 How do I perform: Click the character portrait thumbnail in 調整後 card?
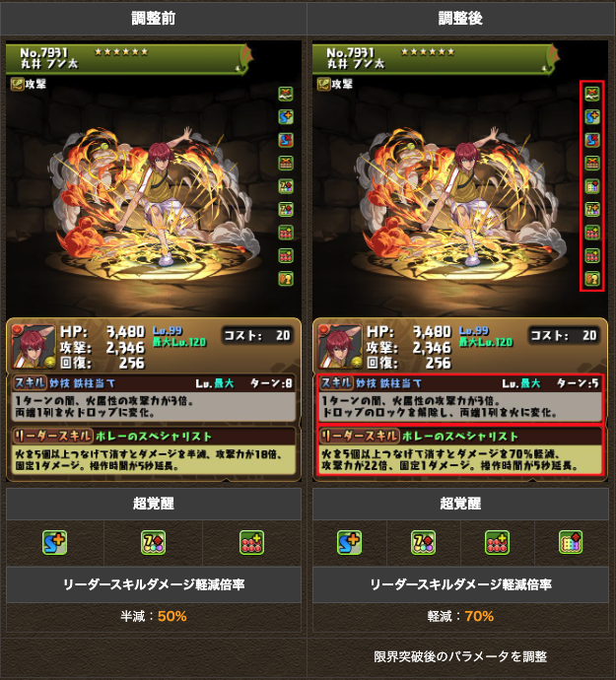(x=341, y=347)
